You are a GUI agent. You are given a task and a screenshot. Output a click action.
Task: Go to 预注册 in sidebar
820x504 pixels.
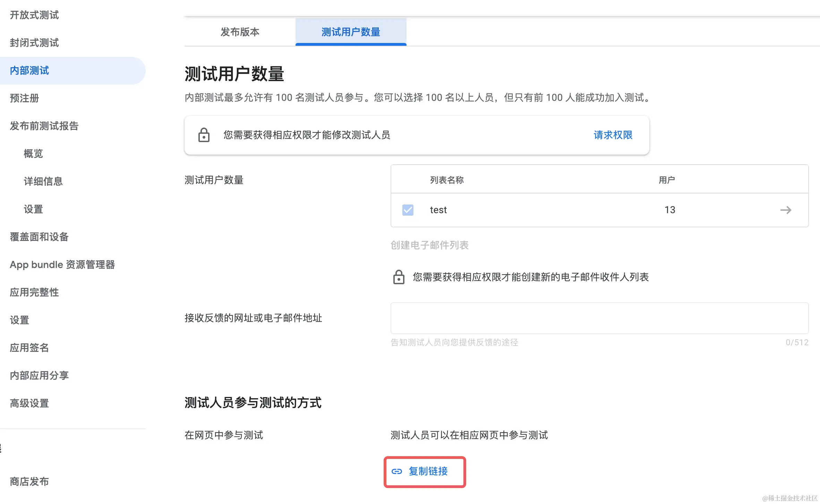click(24, 98)
